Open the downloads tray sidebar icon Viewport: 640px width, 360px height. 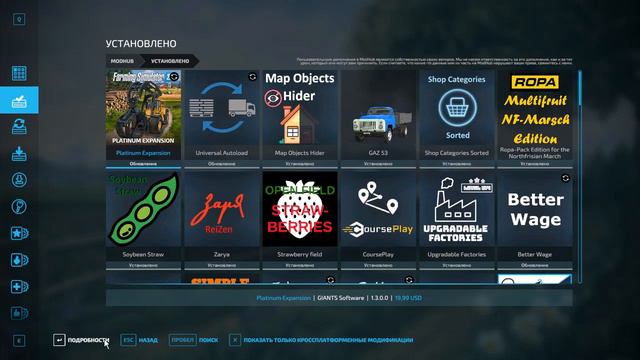tap(19, 153)
